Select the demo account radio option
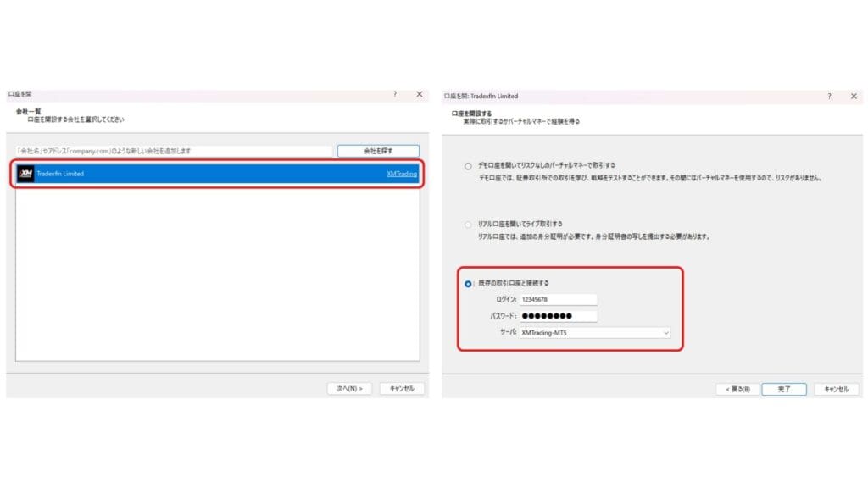 point(468,166)
